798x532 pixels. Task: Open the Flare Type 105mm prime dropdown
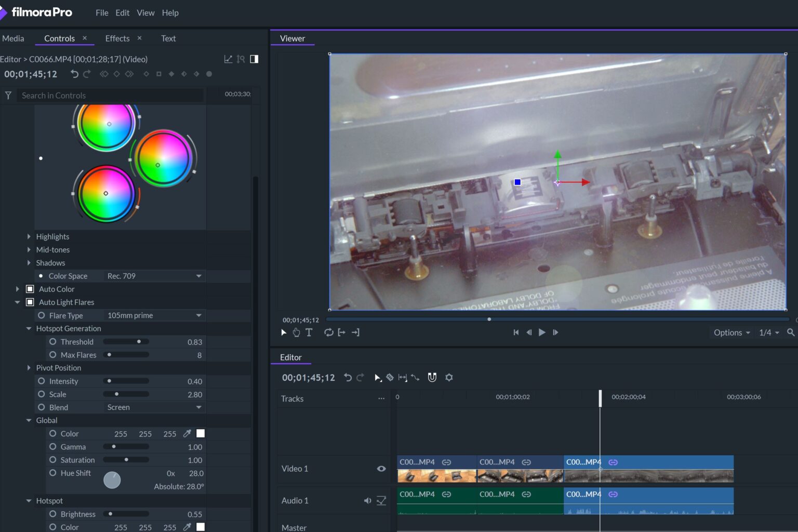pos(154,316)
